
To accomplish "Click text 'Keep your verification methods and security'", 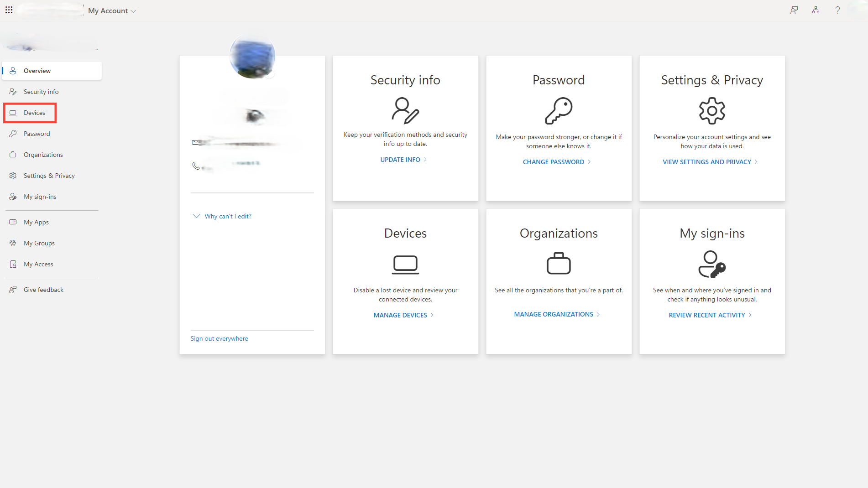I will click(405, 135).
